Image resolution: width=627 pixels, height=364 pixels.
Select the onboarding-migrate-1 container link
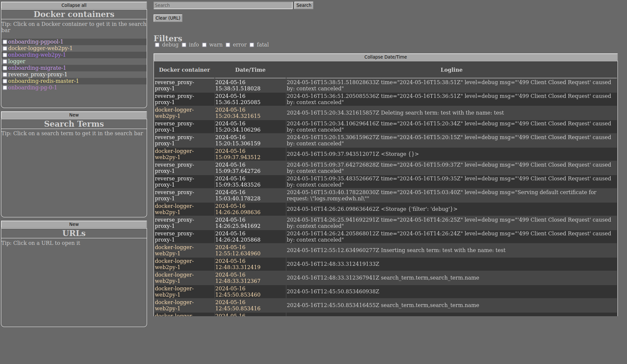[37, 68]
